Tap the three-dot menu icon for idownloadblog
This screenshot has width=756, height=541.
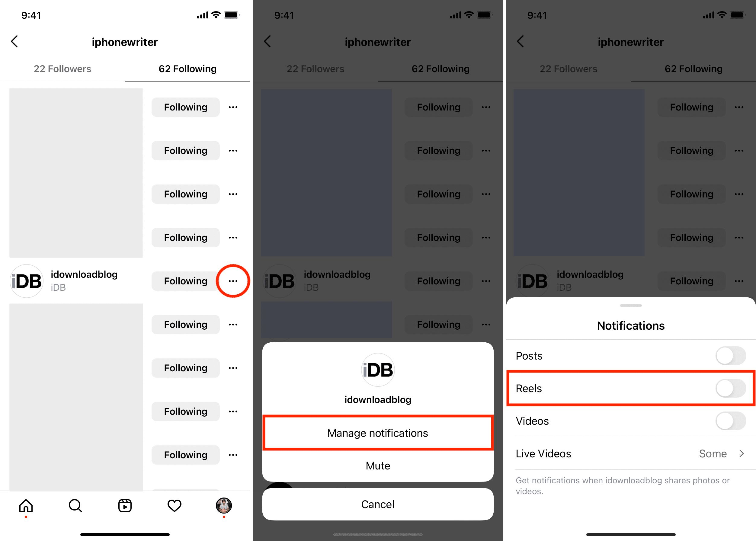pyautogui.click(x=233, y=281)
